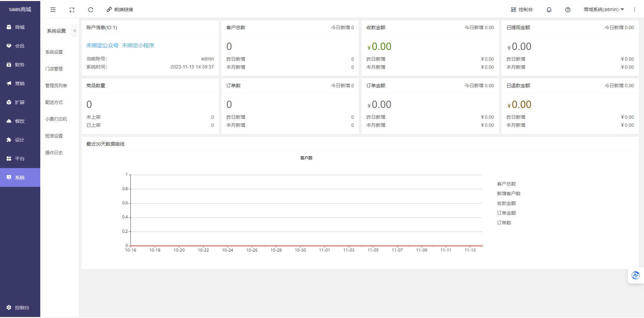Refresh the page with reload icon
The image size is (644, 318).
(91, 10)
